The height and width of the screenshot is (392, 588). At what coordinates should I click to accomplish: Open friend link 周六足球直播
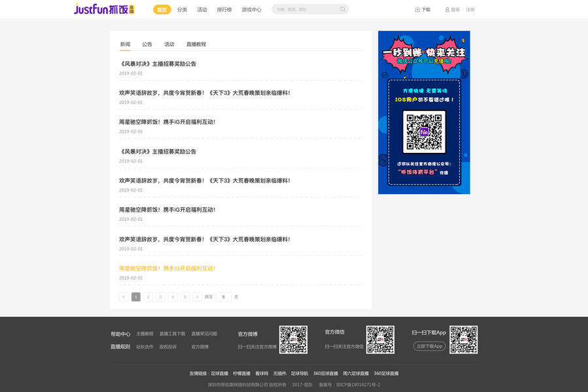(x=356, y=373)
